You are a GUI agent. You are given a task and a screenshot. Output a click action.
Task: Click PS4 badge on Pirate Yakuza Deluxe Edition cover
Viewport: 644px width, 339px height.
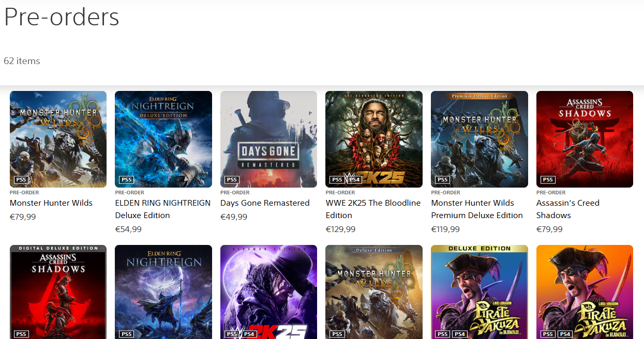click(x=459, y=334)
